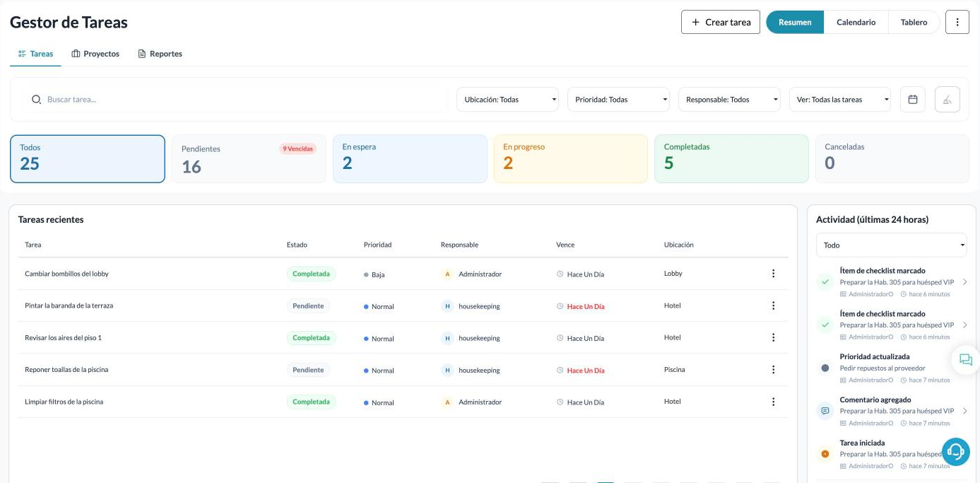
Task: Filter by the Pendientes status card
Action: pos(249,159)
